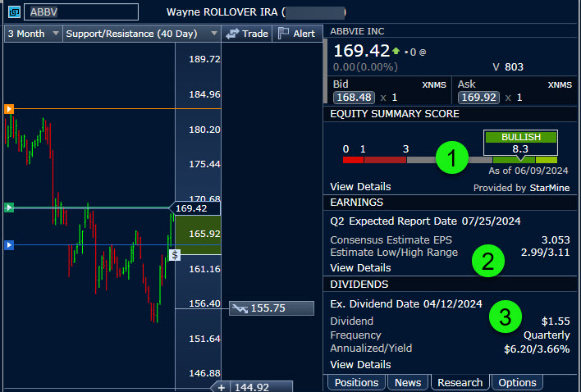
Task: Open the Options tab
Action: [x=517, y=382]
